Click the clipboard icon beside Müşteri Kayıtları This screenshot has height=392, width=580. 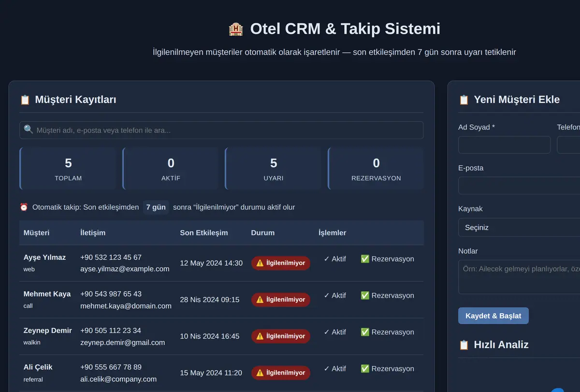25,100
